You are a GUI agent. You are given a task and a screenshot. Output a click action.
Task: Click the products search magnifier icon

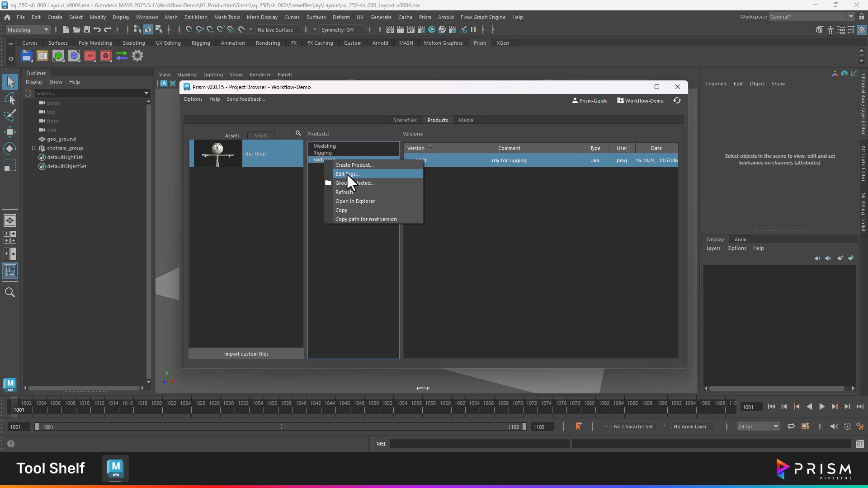click(298, 133)
